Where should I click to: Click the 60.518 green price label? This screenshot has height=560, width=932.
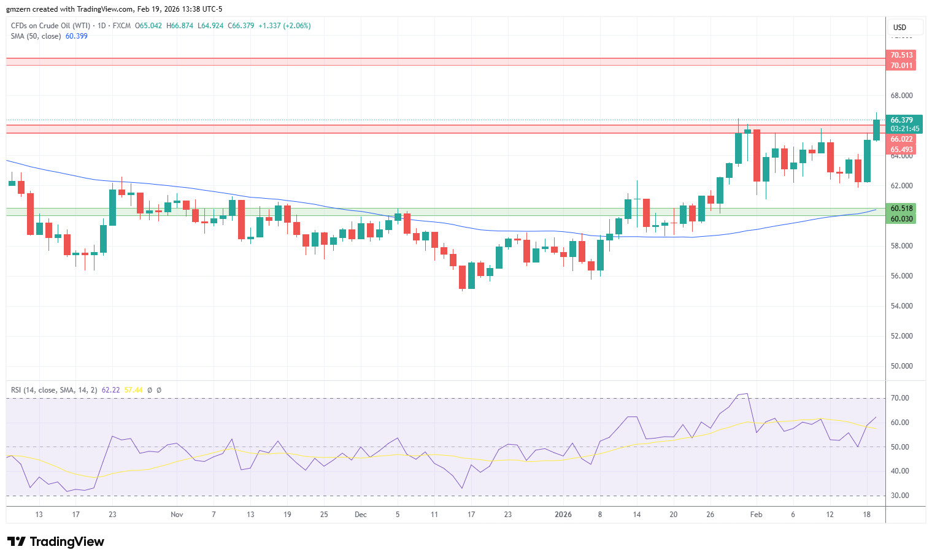click(901, 209)
